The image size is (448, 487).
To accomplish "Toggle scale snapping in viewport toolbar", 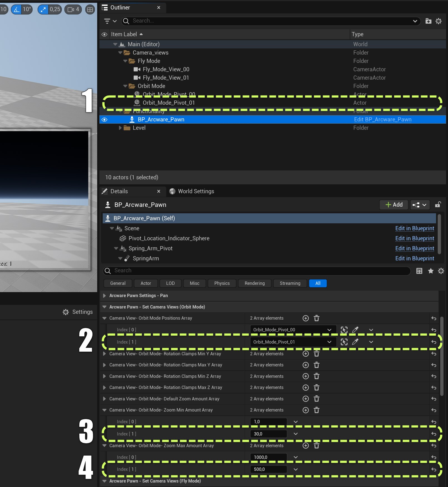I will [x=43, y=9].
